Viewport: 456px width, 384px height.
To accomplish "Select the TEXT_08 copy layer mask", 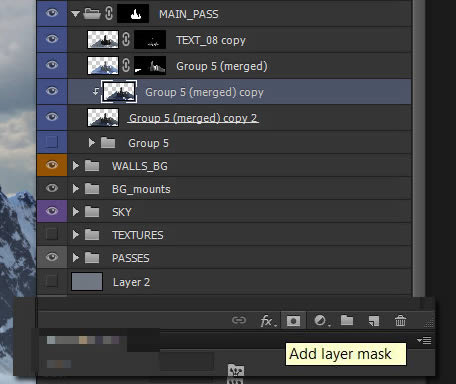I will (x=150, y=39).
